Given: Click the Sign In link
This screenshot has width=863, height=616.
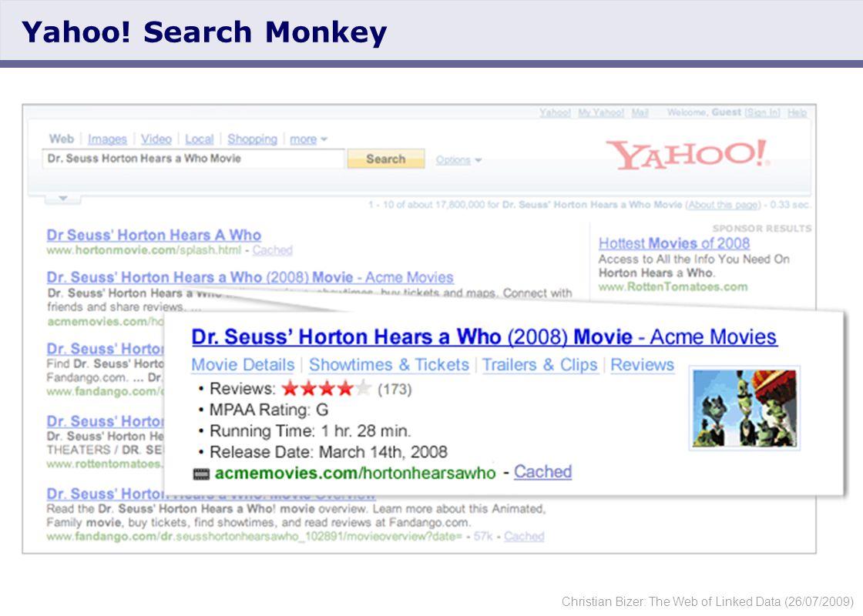Looking at the screenshot, I should [762, 112].
